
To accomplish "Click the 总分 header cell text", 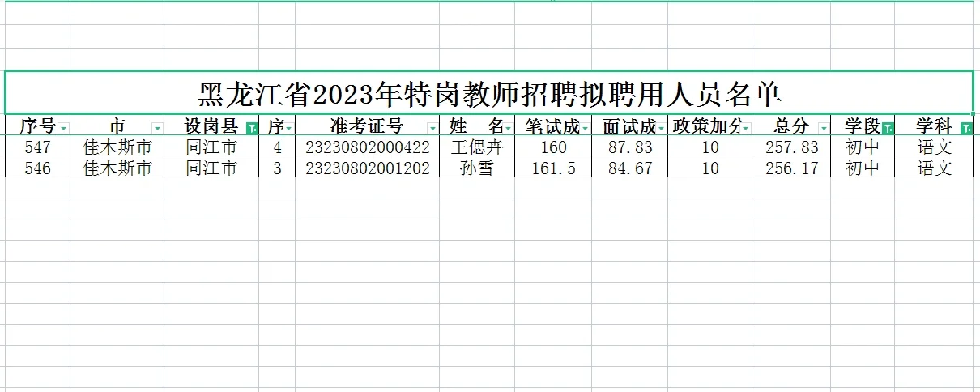I will [791, 126].
